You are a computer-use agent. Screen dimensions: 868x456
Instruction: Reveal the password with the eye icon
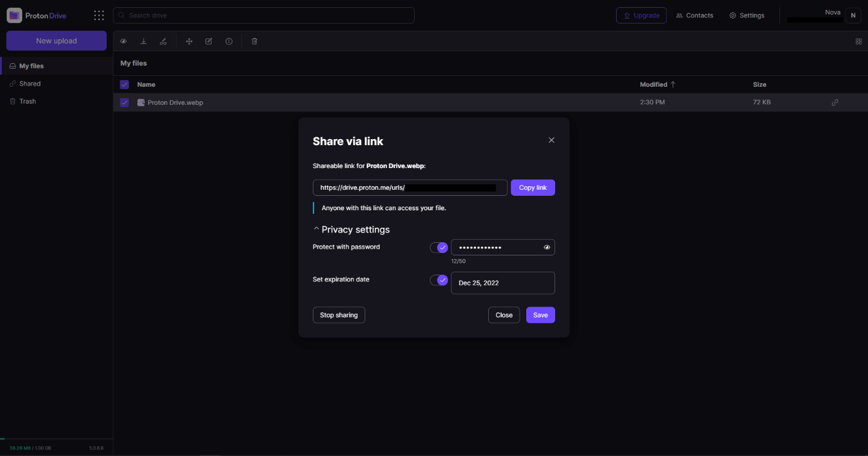click(x=547, y=248)
